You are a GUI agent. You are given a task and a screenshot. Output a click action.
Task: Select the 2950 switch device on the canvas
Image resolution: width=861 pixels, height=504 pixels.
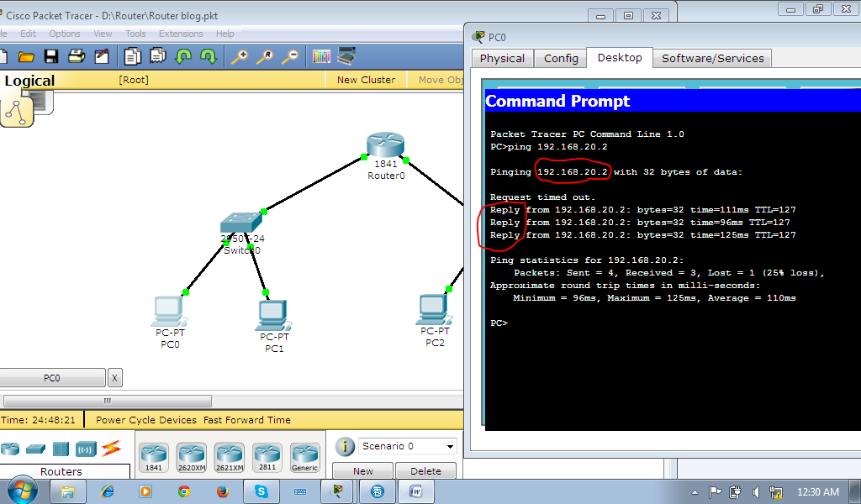[241, 223]
